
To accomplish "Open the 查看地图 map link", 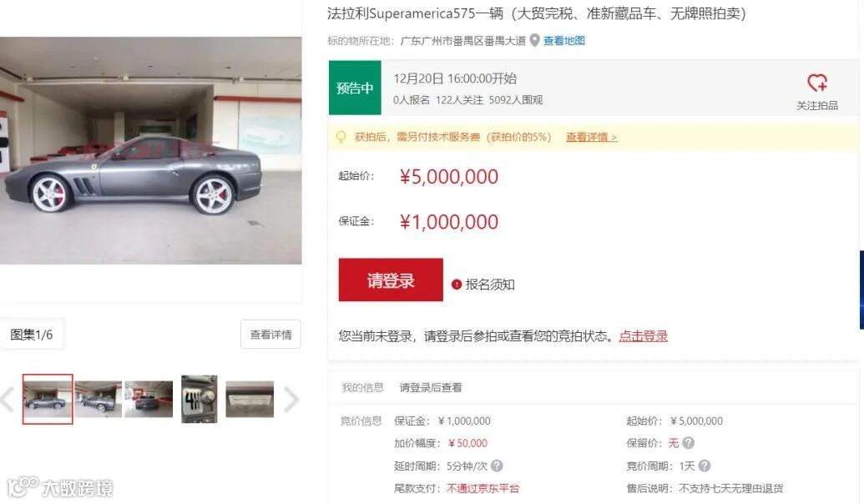I will 563,40.
